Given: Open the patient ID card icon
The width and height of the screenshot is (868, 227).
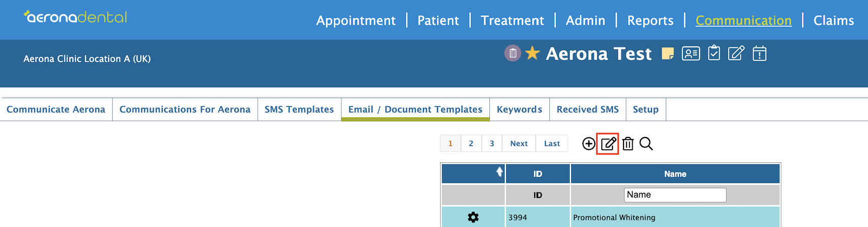Looking at the screenshot, I should 691,53.
